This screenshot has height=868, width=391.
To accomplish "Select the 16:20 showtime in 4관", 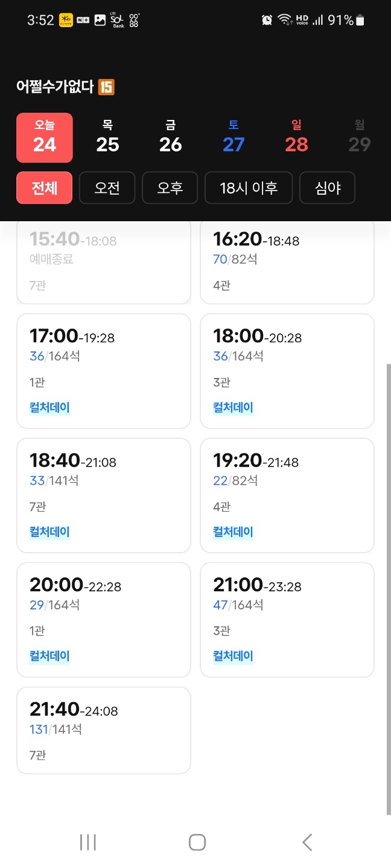I will [x=287, y=259].
